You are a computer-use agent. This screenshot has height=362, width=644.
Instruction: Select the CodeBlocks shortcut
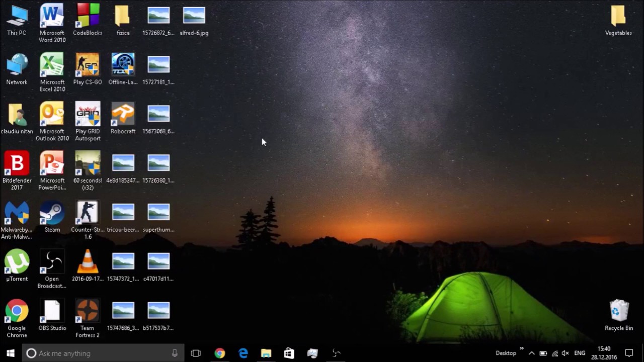click(x=88, y=20)
